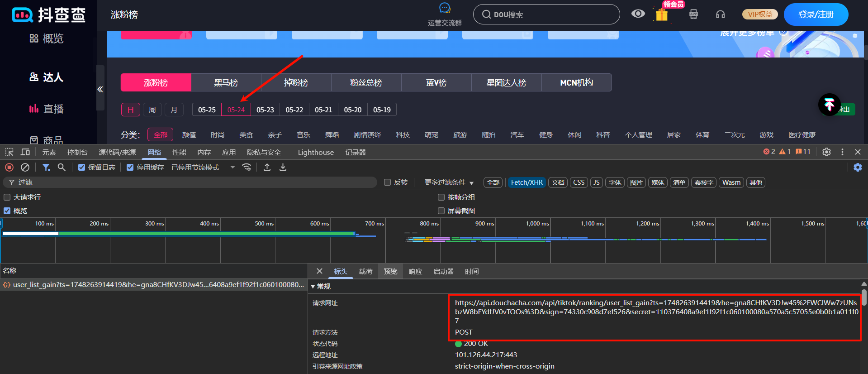868x374 pixels.
Task: Stop recording network log
Action: click(x=9, y=167)
